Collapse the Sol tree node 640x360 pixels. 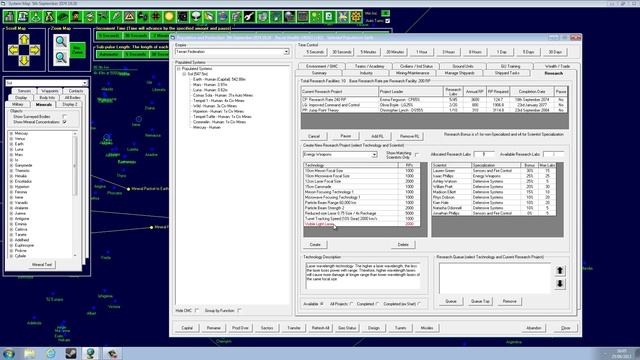pos(184,74)
